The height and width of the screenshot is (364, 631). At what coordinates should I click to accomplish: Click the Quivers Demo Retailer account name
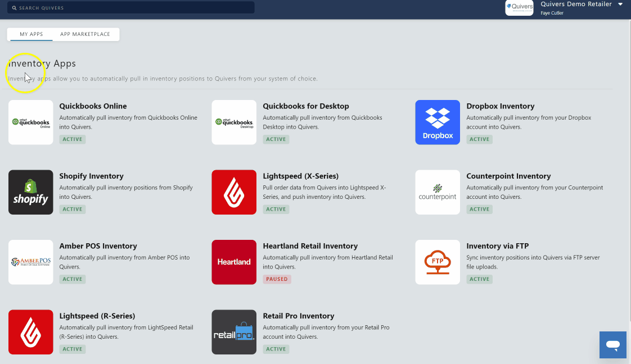(x=576, y=4)
